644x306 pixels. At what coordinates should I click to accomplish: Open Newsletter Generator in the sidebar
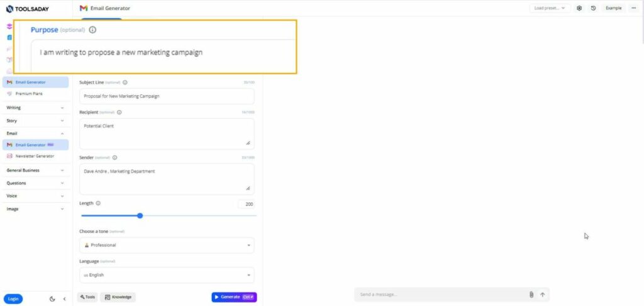pos(36,156)
